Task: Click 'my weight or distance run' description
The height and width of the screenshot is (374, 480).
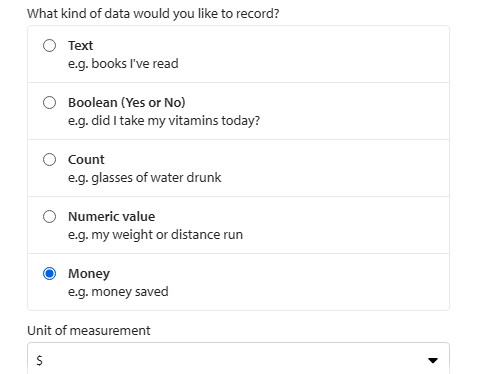Action: click(x=167, y=235)
